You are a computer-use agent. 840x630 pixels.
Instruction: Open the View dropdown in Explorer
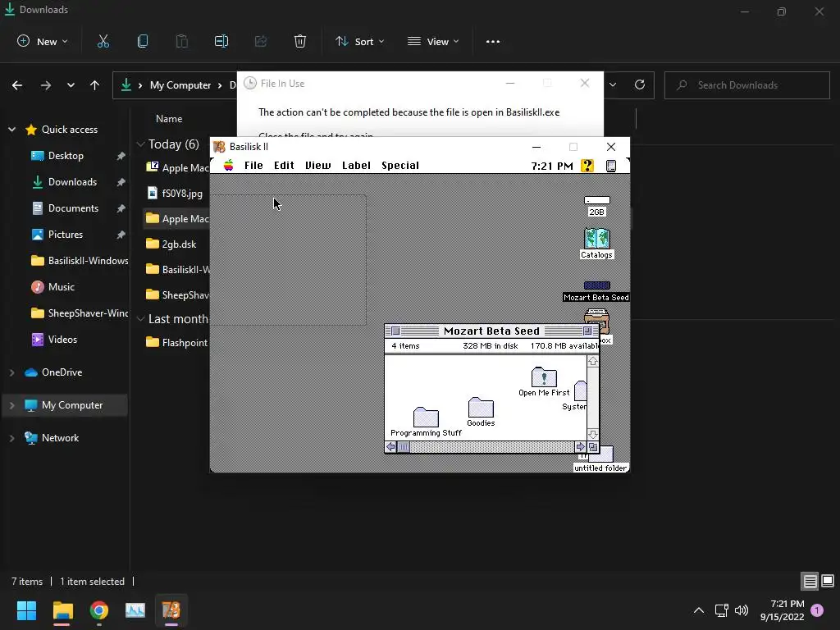tap(433, 41)
